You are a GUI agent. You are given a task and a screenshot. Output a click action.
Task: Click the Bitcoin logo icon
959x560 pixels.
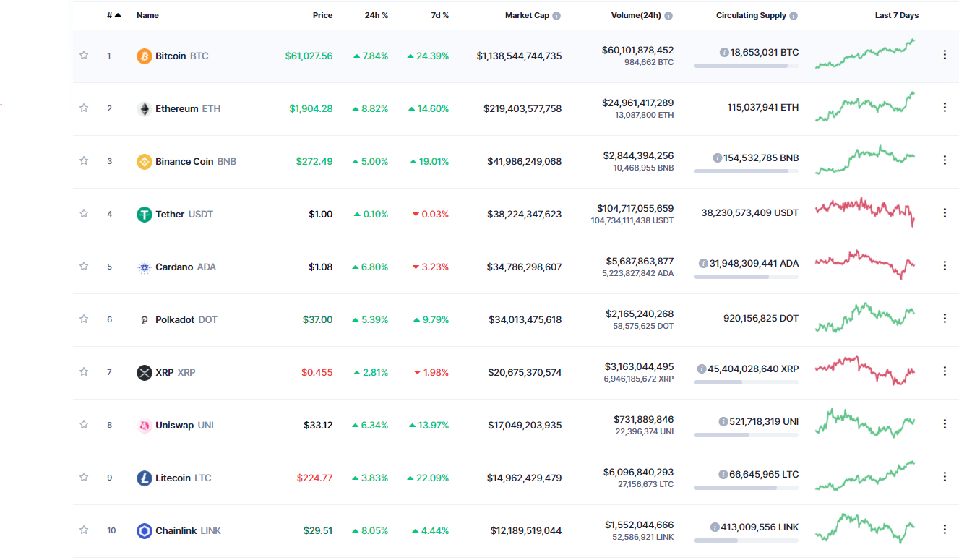(145, 56)
